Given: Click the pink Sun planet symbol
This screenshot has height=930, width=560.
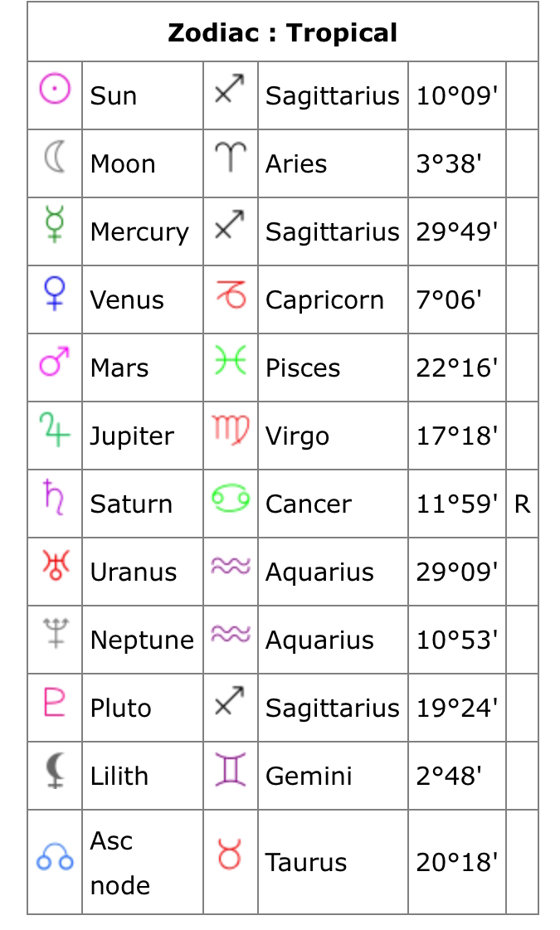Looking at the screenshot, I should point(55,90).
